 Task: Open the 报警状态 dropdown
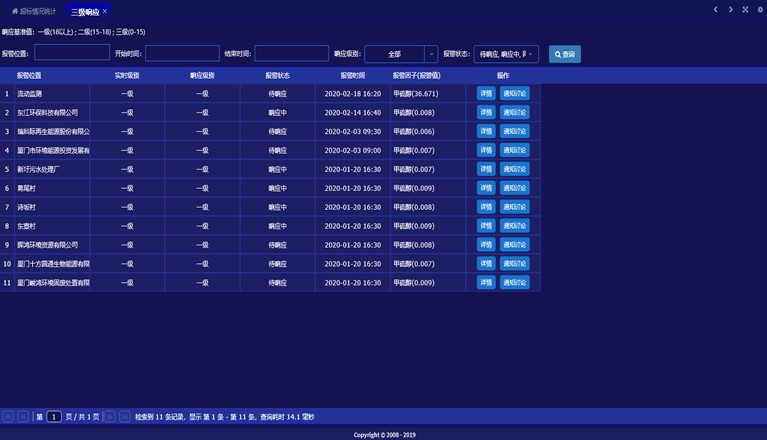tap(507, 54)
